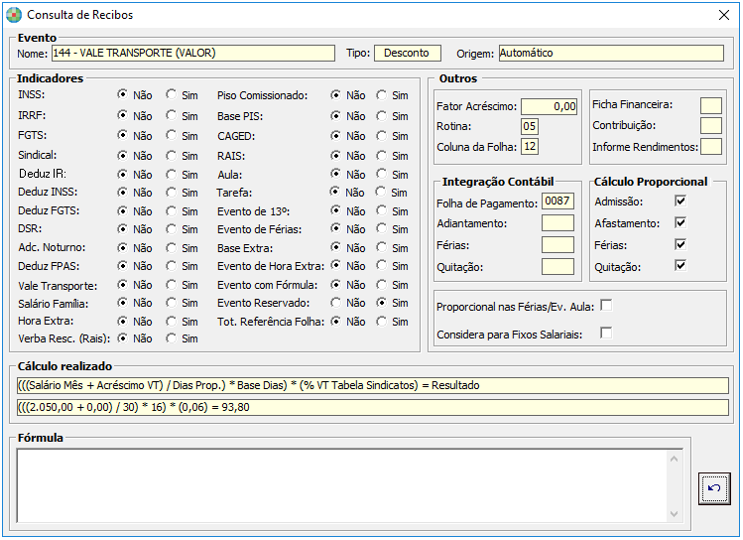Click the Origem field showing Automático
Image resolution: width=743 pixels, height=540 pixels.
click(611, 53)
